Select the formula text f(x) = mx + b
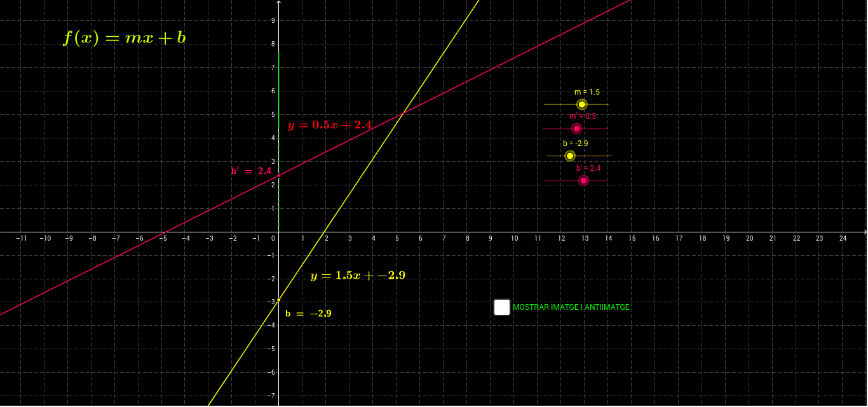Image resolution: width=868 pixels, height=407 pixels. 125,38
